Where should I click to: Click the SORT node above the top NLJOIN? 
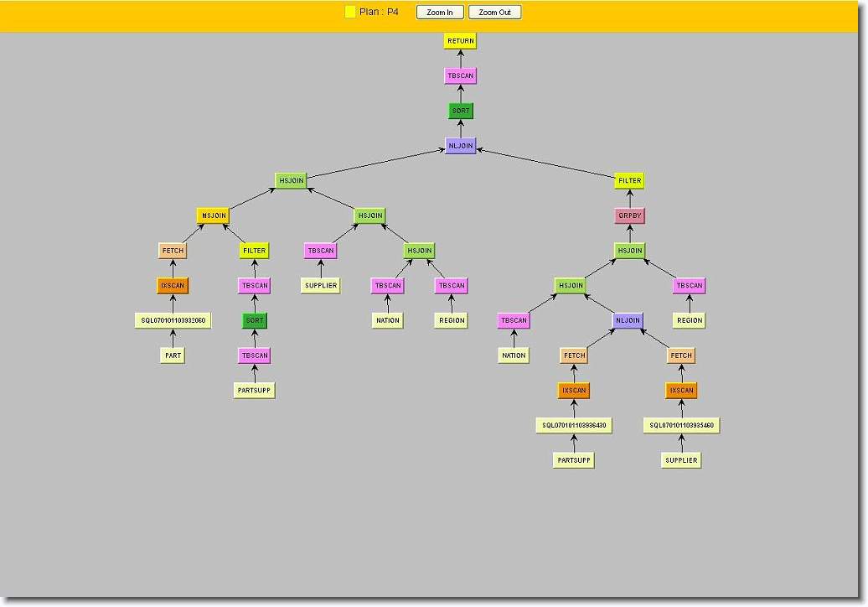click(x=460, y=111)
